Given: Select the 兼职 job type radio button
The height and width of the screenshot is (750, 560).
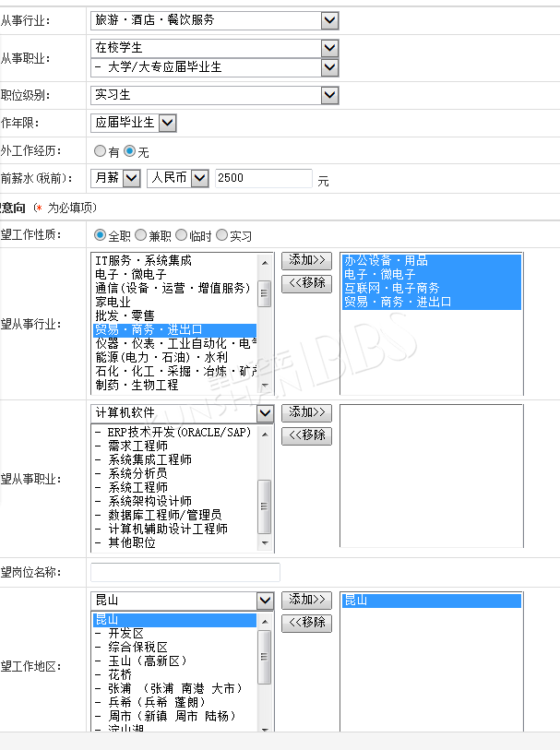Looking at the screenshot, I should (x=141, y=235).
